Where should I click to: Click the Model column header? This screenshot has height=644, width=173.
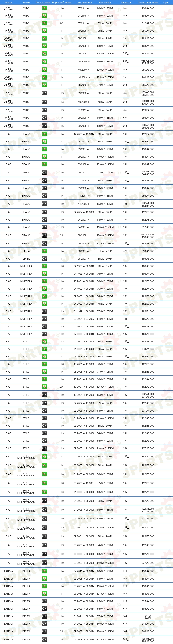pos(26,2)
